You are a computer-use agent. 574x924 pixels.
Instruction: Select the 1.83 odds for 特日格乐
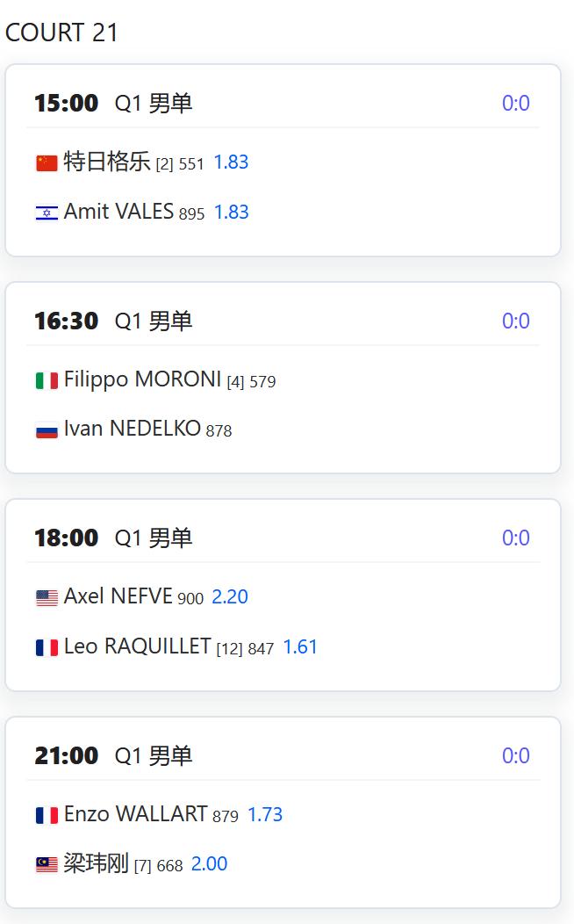point(231,162)
